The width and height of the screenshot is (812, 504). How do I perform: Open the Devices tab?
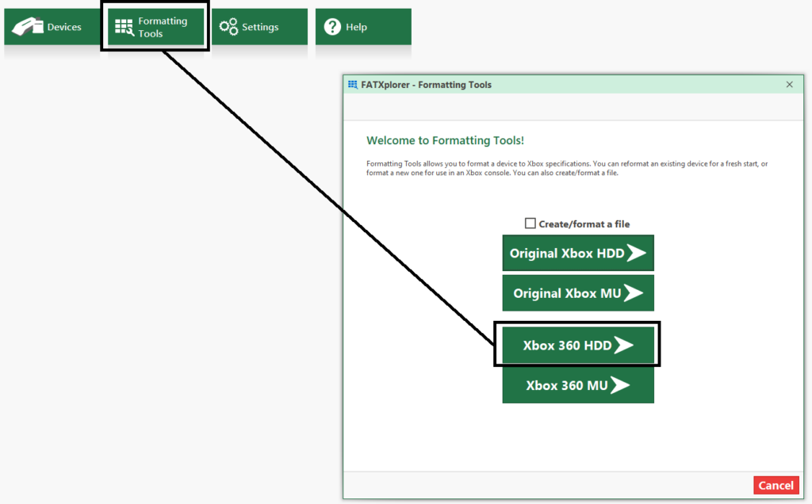[x=52, y=26]
